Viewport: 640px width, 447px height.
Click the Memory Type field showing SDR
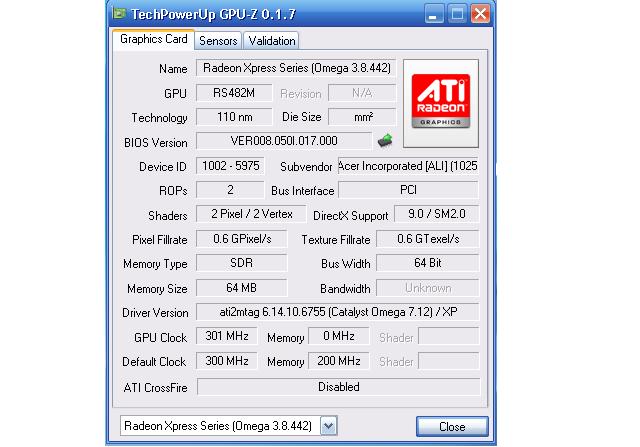tap(242, 263)
